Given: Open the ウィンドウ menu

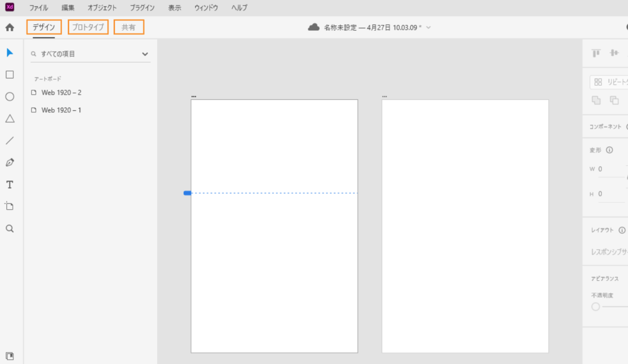Looking at the screenshot, I should [206, 8].
